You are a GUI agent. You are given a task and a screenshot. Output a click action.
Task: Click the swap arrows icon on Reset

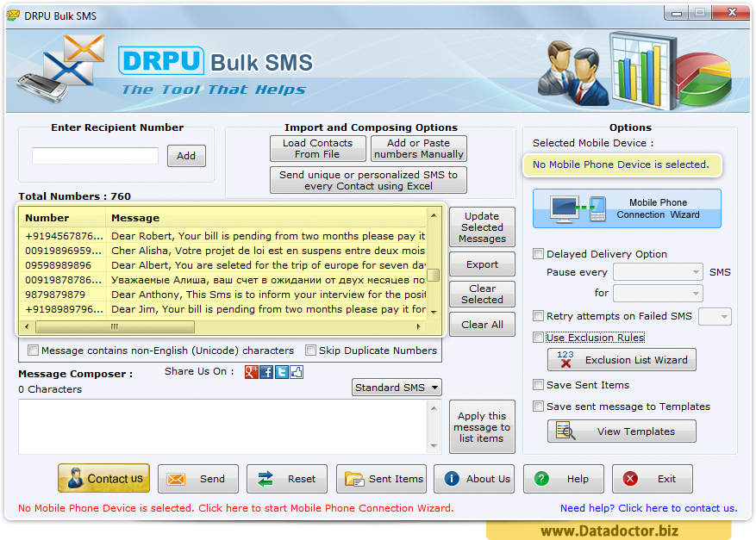(x=266, y=480)
